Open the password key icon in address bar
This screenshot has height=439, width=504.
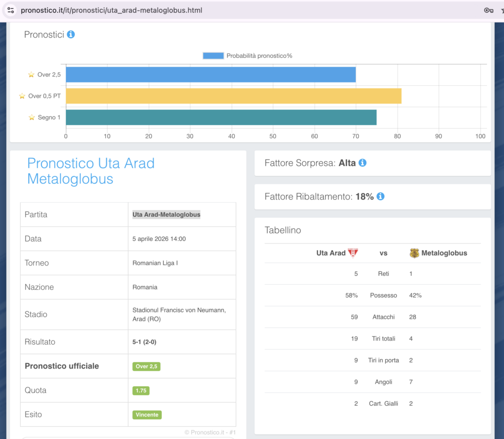coord(489,10)
